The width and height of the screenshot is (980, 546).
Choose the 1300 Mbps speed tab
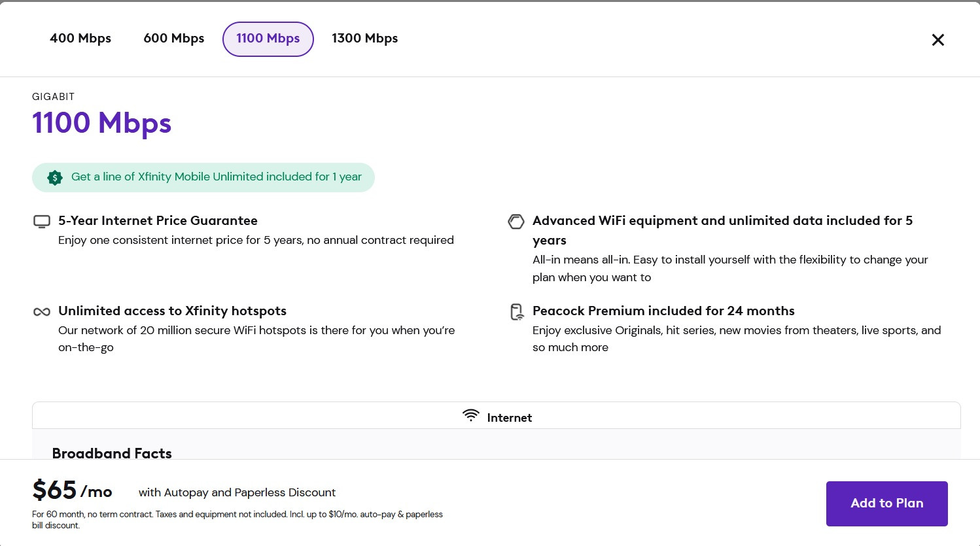pos(365,39)
